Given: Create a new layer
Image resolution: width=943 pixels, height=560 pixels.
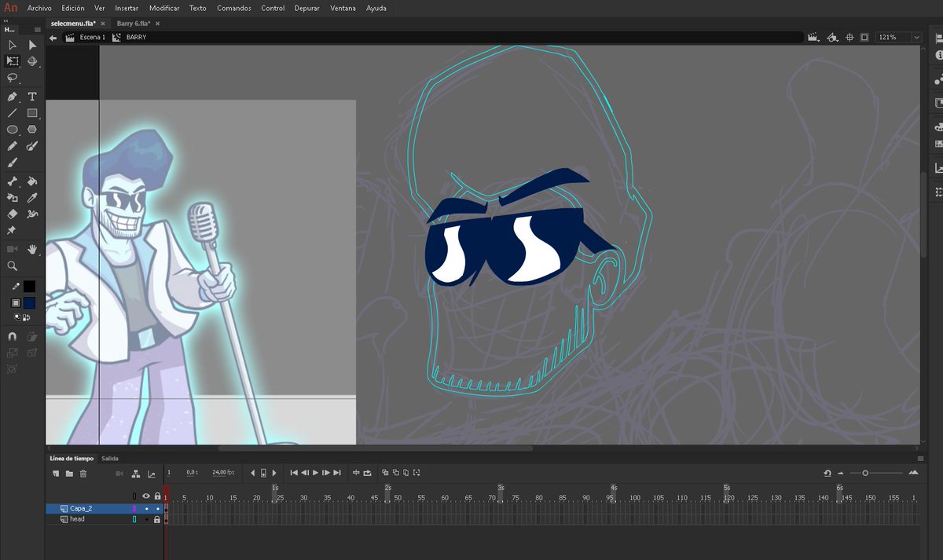Looking at the screenshot, I should click(56, 473).
